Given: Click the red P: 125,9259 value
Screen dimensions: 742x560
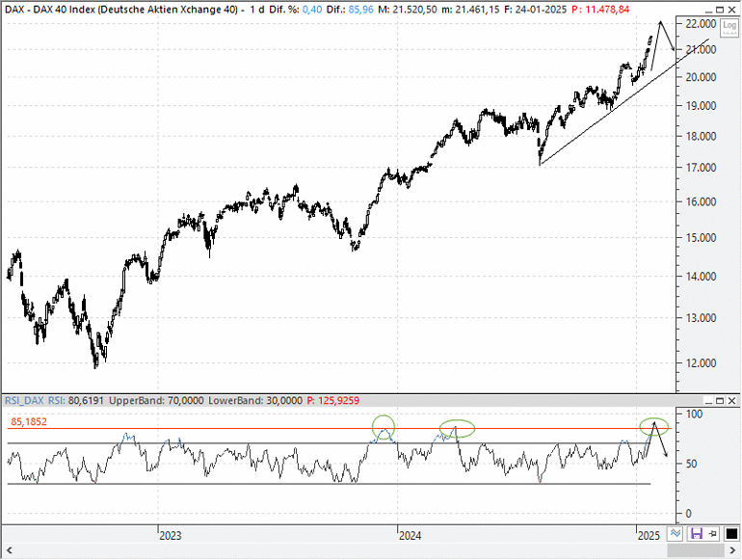Looking at the screenshot, I should pos(333,400).
